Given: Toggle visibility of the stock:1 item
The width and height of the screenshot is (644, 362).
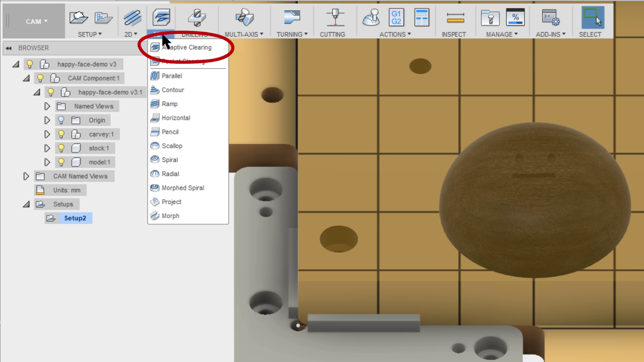Looking at the screenshot, I should click(x=61, y=148).
